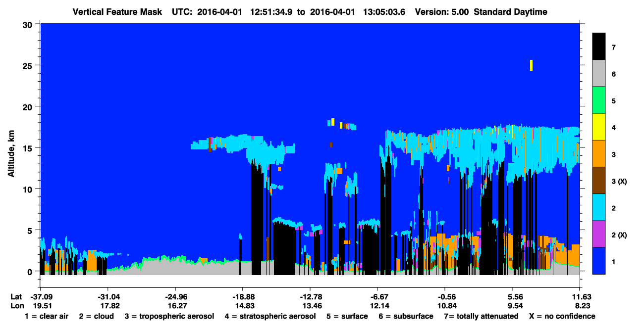This screenshot has height=330, width=644.
Task: Click the brown swatch labeled 3 (X)
Action: click(x=599, y=181)
